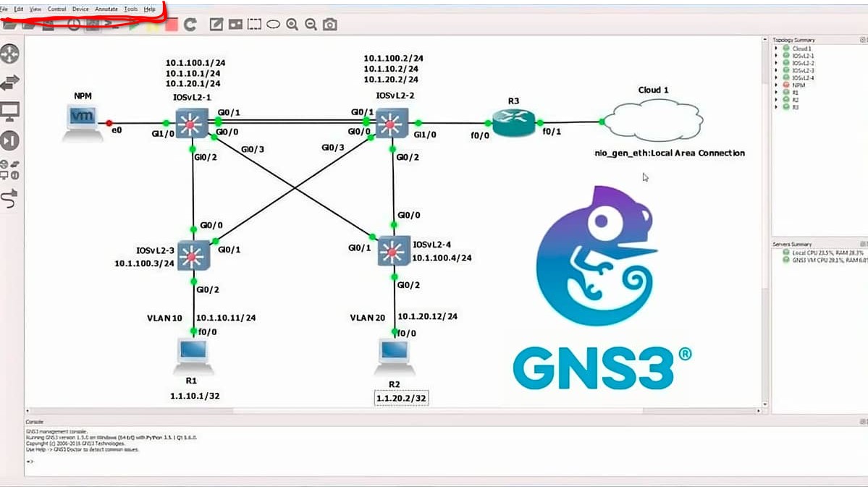Browse routers in the device sidebar

10,54
